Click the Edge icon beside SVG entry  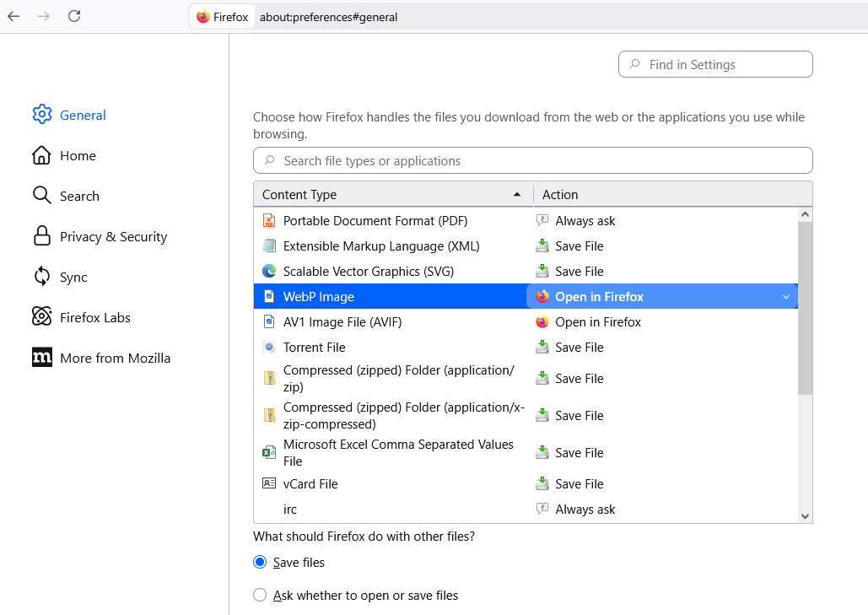pyautogui.click(x=269, y=272)
